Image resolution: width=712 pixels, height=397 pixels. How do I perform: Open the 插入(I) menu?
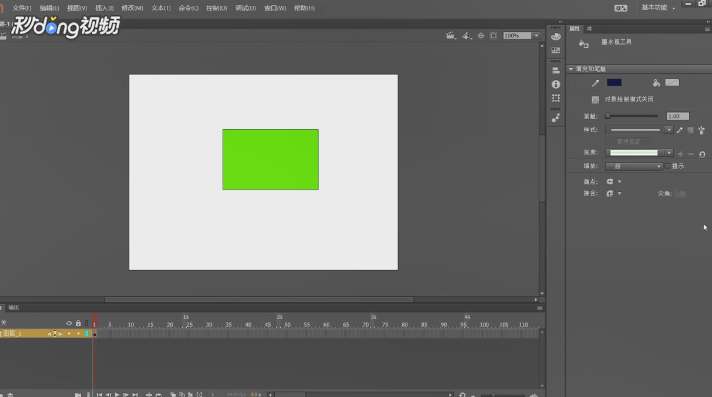104,8
